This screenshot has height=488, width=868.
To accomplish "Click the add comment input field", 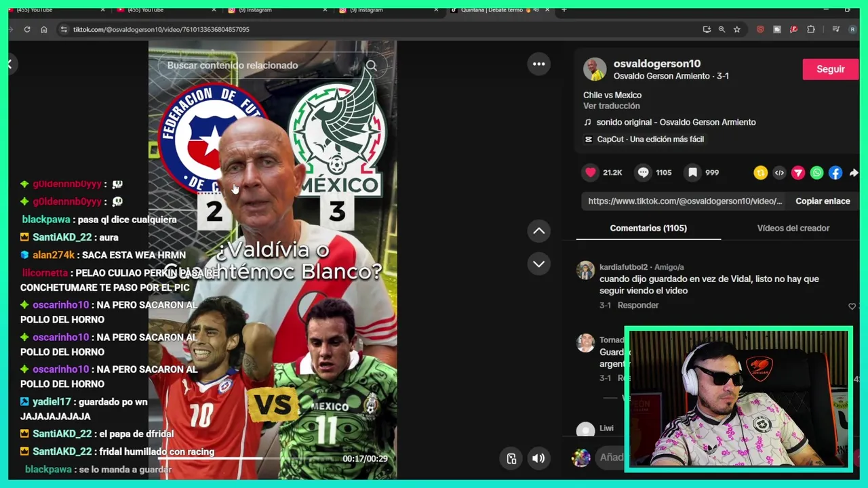I will click(x=610, y=457).
